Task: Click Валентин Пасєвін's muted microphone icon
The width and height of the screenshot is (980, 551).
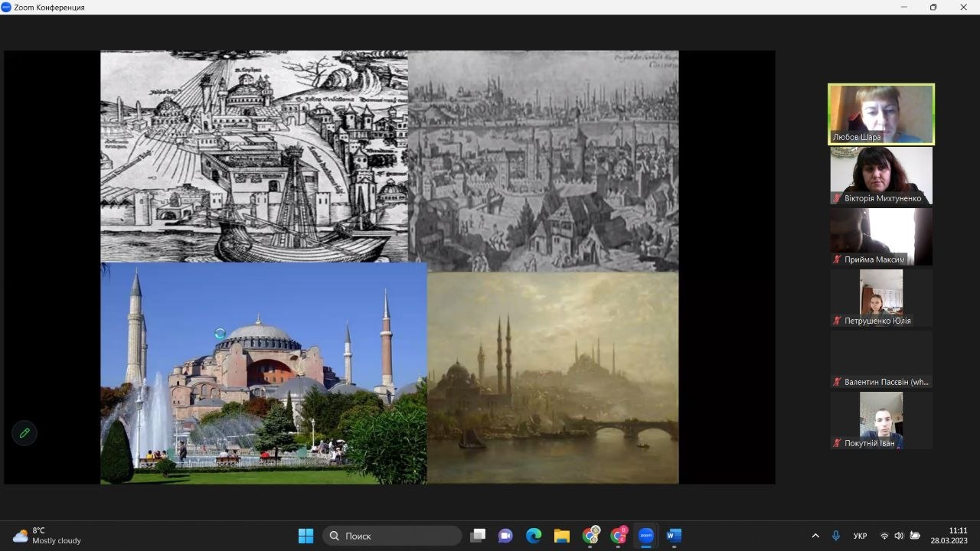Action: coord(838,382)
